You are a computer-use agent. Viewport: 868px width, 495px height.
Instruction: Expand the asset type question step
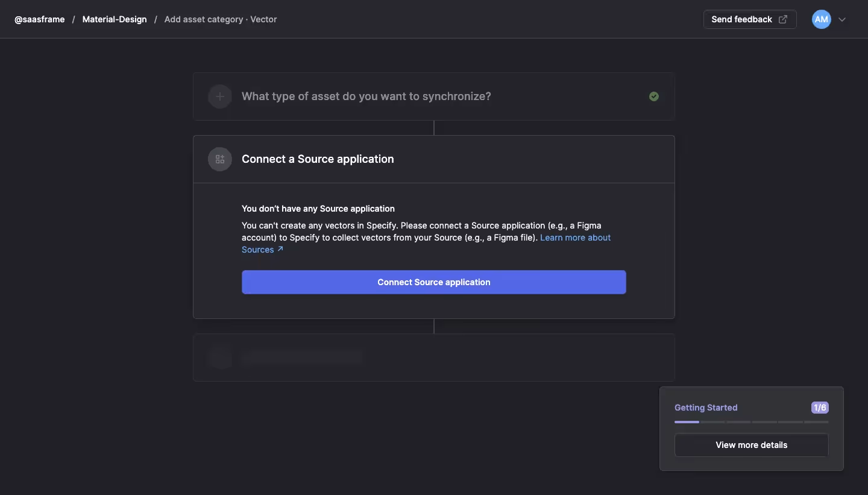pyautogui.click(x=366, y=96)
